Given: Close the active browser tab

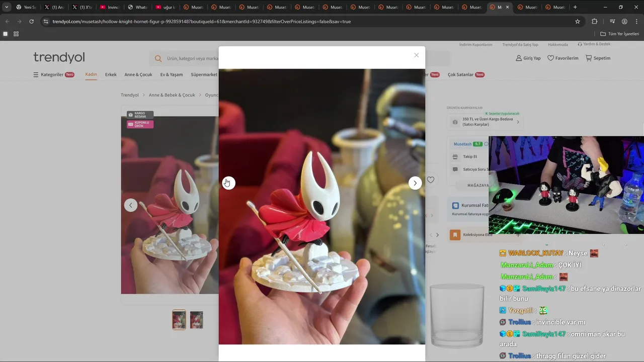Looking at the screenshot, I should (507, 7).
